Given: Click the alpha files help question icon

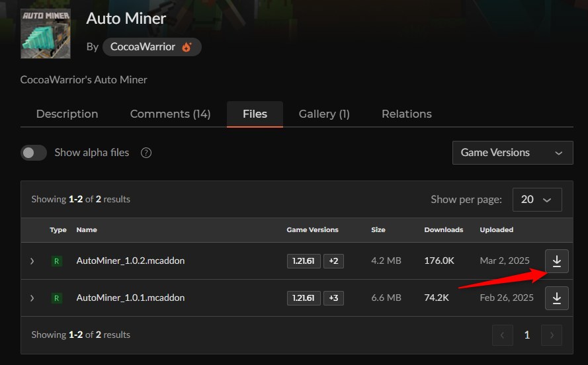Looking at the screenshot, I should (x=146, y=153).
